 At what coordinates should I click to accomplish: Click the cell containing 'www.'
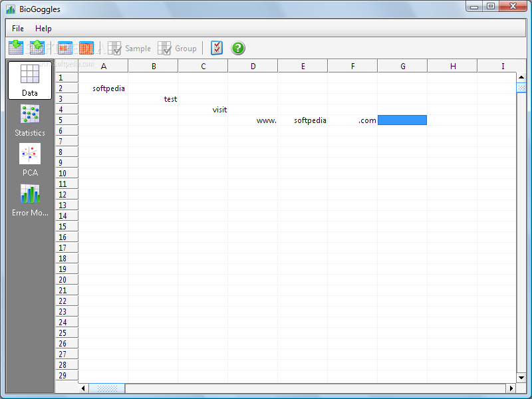pyautogui.click(x=253, y=120)
